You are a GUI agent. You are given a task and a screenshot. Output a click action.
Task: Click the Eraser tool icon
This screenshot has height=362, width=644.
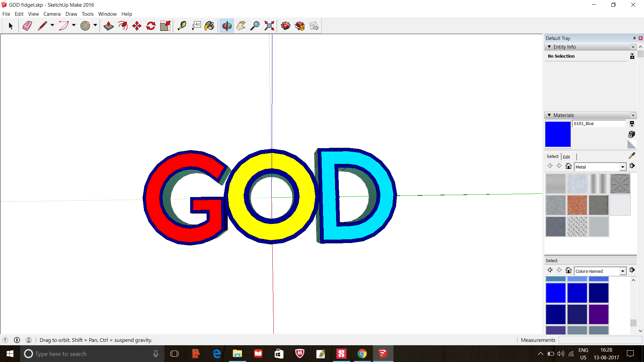[x=26, y=25]
